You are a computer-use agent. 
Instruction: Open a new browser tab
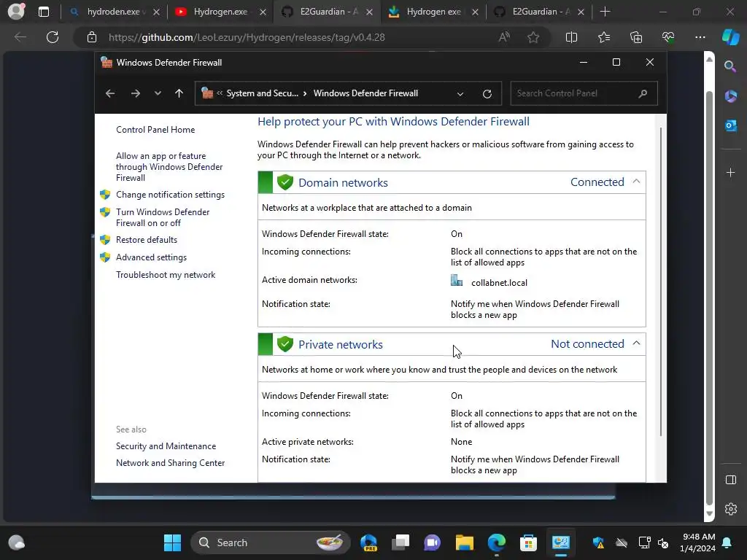pyautogui.click(x=605, y=12)
